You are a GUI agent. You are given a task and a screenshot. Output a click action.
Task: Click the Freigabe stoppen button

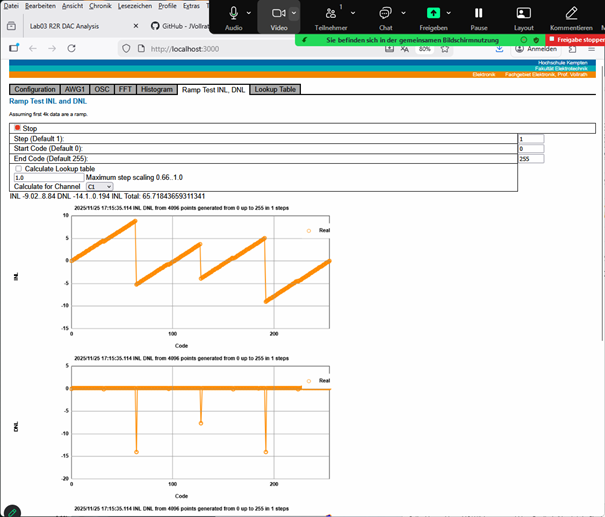[x=578, y=39]
